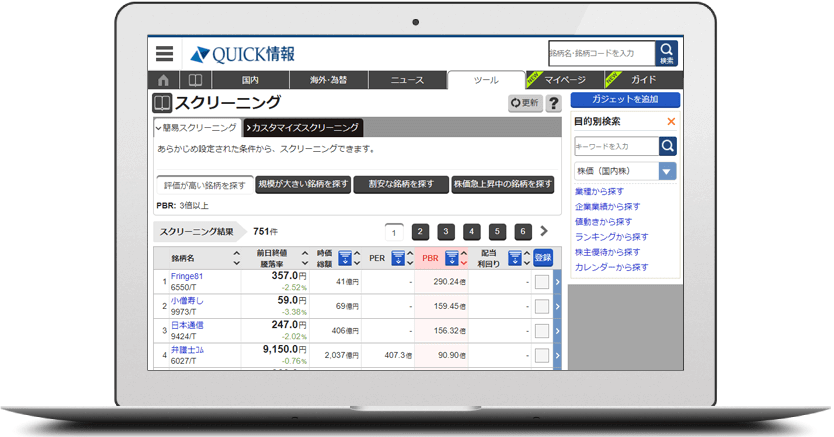The width and height of the screenshot is (834, 437).
Task: Open details arrow for Fringe81 row
Action: [557, 282]
